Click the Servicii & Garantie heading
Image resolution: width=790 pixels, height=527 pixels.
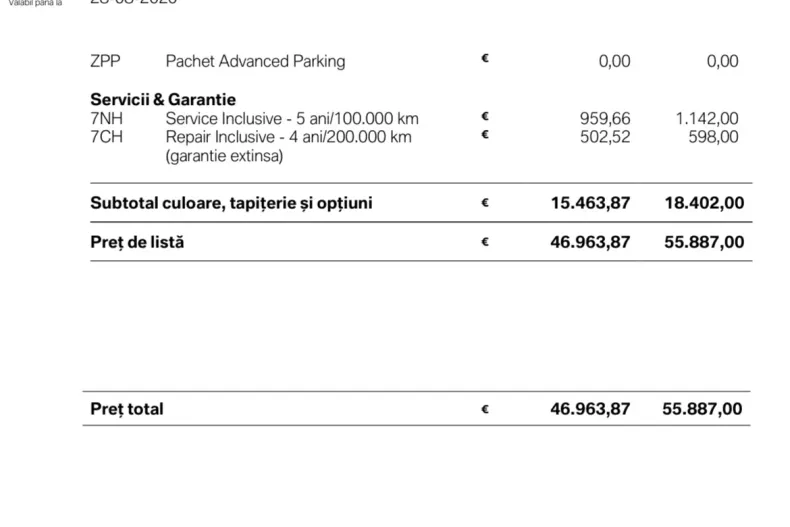pos(163,99)
